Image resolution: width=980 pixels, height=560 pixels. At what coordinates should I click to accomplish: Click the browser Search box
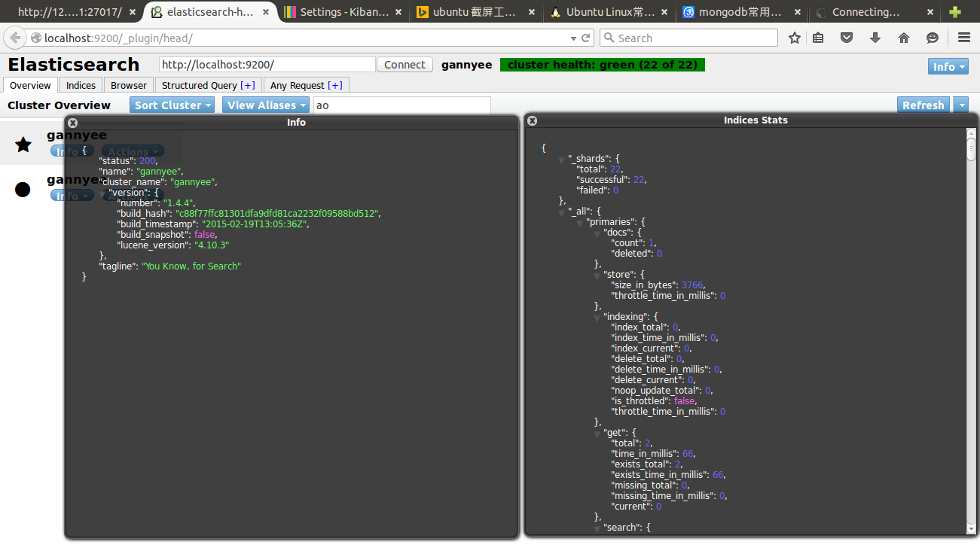(688, 38)
